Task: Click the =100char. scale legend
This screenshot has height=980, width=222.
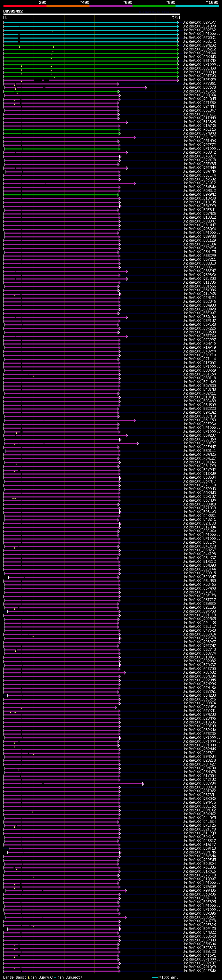Action: (x=165, y=977)
